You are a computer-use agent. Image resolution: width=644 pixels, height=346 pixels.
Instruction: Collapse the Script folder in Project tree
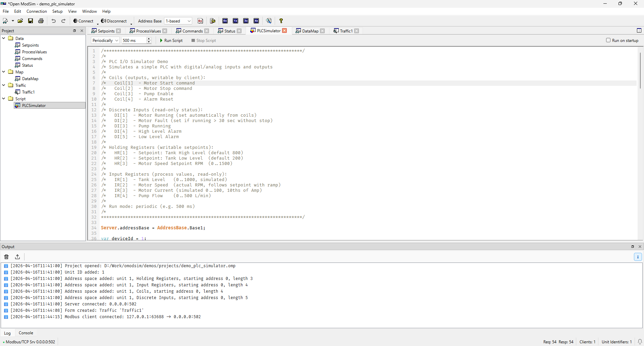(x=4, y=99)
